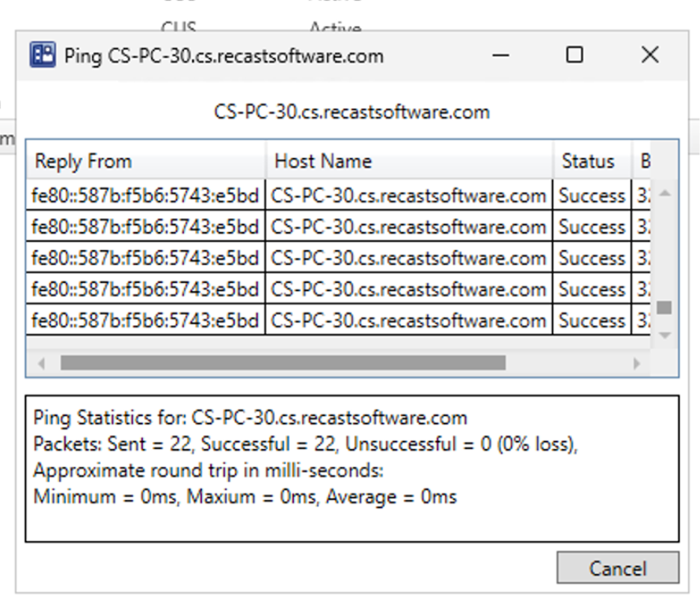Click the vertical scrollbar down arrow
This screenshot has width=700, height=607.
click(x=664, y=336)
